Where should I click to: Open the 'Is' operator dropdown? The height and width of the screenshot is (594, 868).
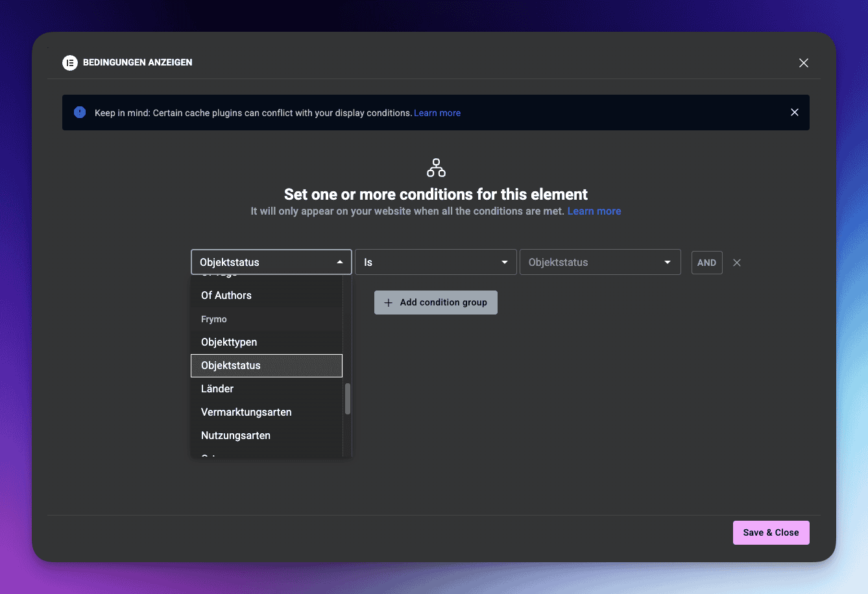(435, 262)
